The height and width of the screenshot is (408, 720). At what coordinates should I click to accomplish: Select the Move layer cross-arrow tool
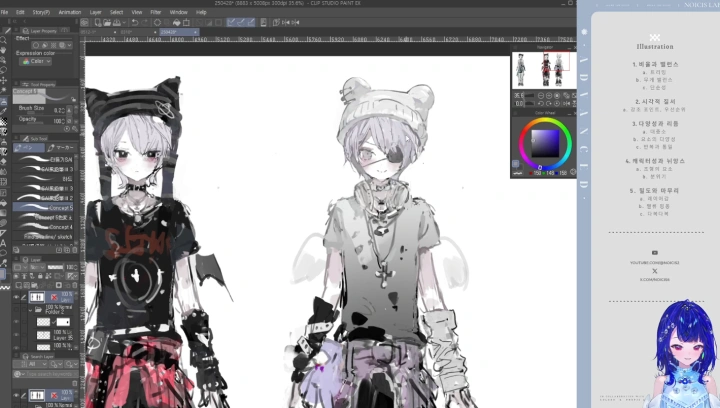pos(4,80)
